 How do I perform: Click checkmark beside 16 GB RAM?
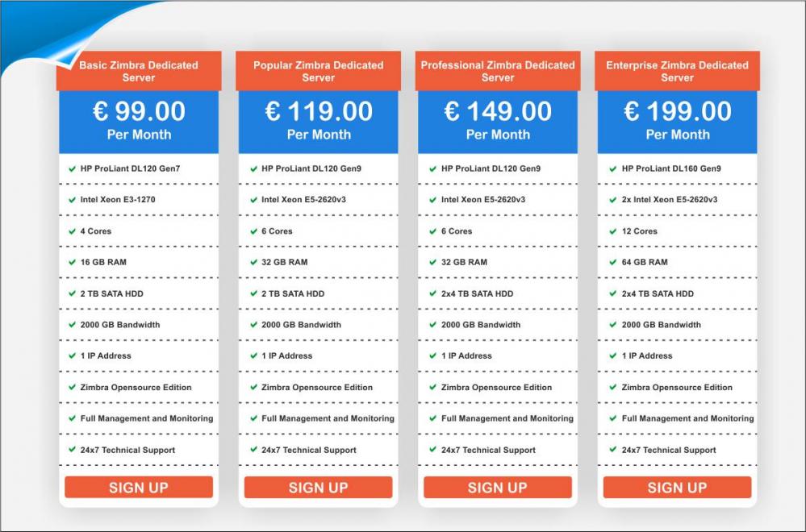[72, 262]
